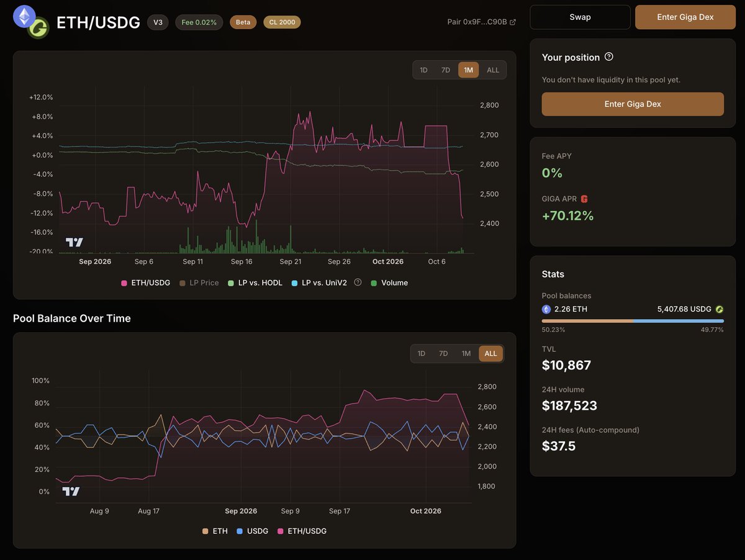Image resolution: width=745 pixels, height=560 pixels.
Task: Toggle the LP vs. UniV2 series
Action: [319, 282]
